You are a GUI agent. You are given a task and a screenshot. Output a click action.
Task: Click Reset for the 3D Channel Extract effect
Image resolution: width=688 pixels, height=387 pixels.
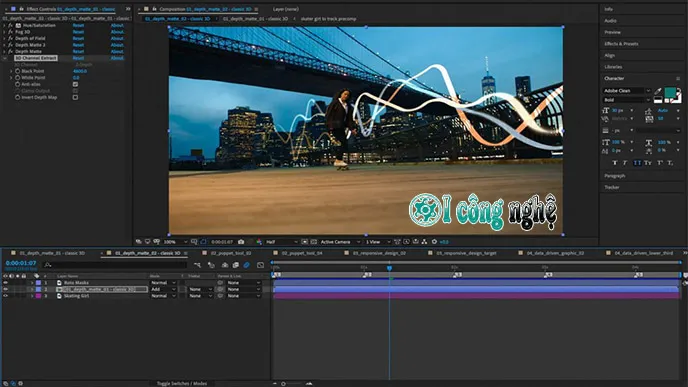[78, 58]
